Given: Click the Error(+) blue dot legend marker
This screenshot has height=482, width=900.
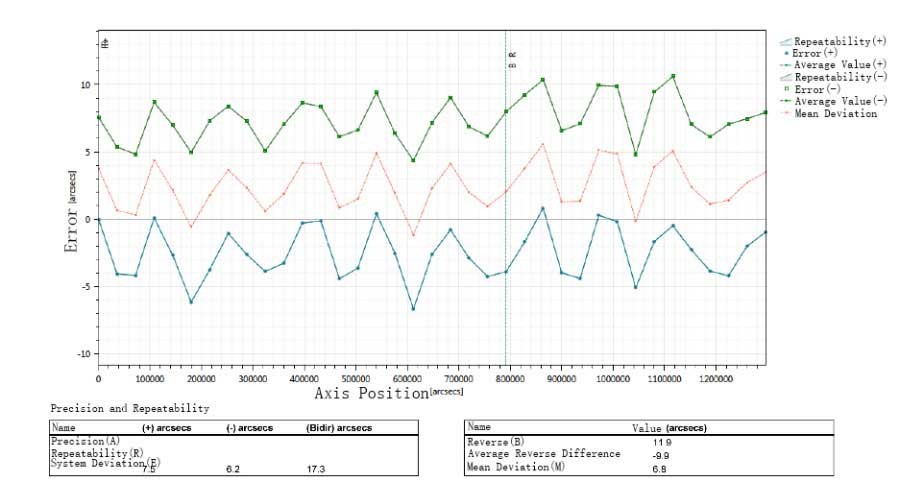Looking at the screenshot, I should (785, 54).
